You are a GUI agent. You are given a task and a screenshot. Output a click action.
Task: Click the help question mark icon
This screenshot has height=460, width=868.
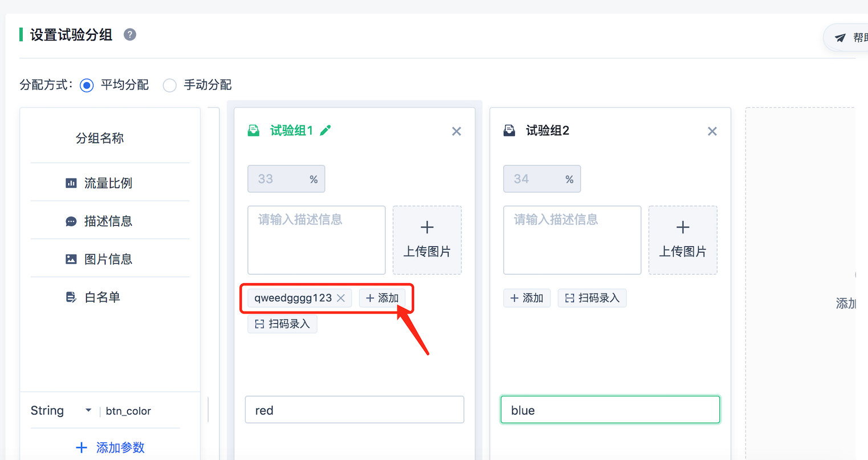130,35
